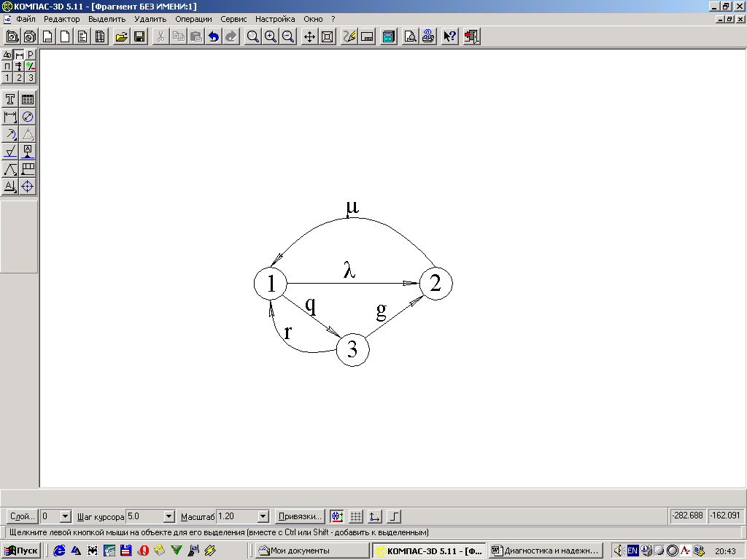Image resolution: width=747 pixels, height=560 pixels.
Task: Select the Datum base symbol tool
Action: [28, 152]
